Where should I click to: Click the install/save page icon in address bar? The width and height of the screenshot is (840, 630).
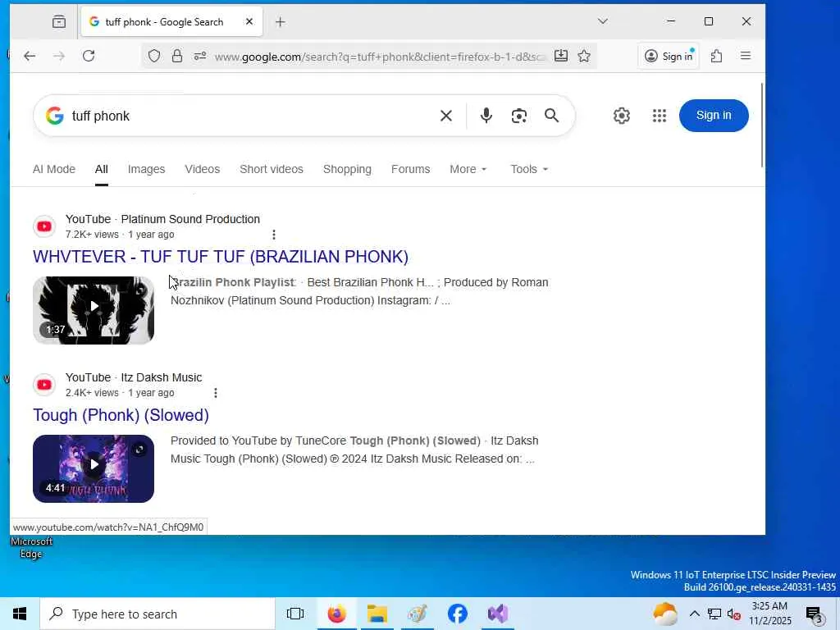coord(561,56)
